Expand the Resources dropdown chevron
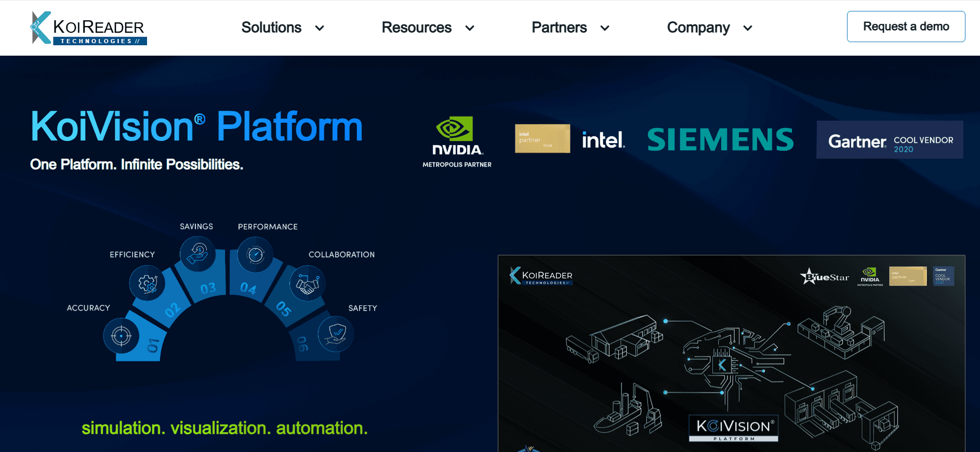Screen dimensions: 980x452 tap(470, 28)
